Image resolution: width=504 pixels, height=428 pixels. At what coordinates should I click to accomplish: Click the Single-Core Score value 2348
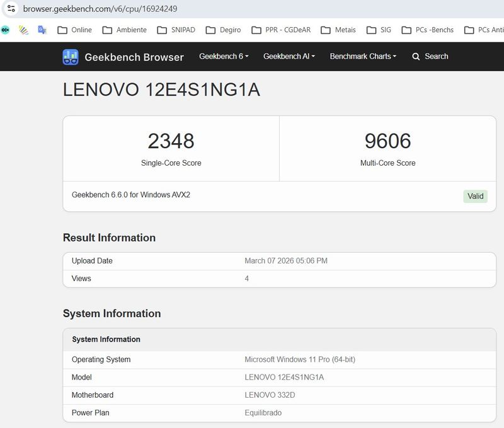171,141
